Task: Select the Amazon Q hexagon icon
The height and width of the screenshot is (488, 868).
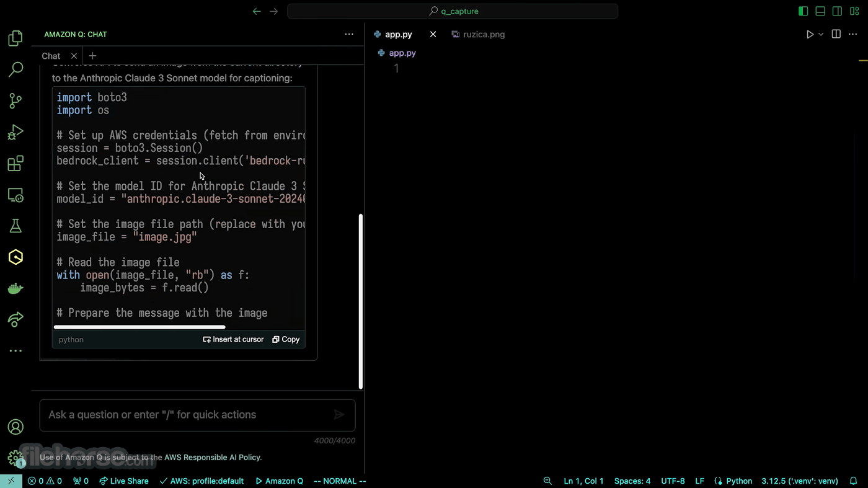Action: 15,257
